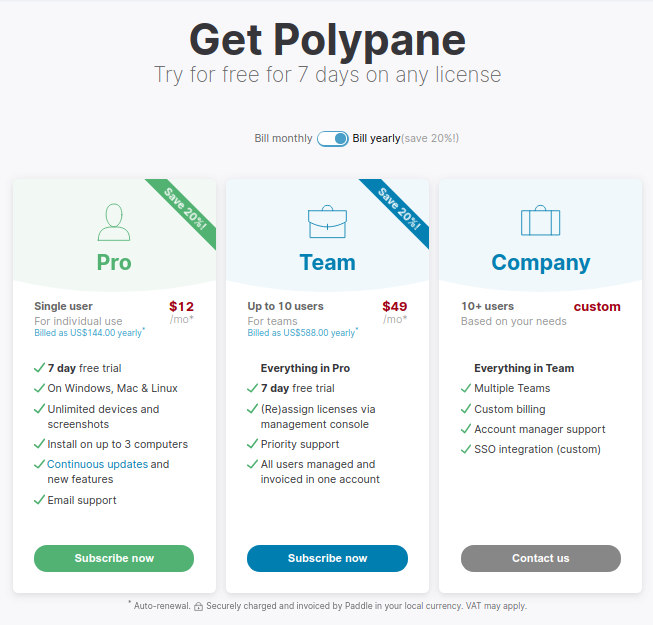
Task: Click the Company plan heading
Action: [x=540, y=263]
